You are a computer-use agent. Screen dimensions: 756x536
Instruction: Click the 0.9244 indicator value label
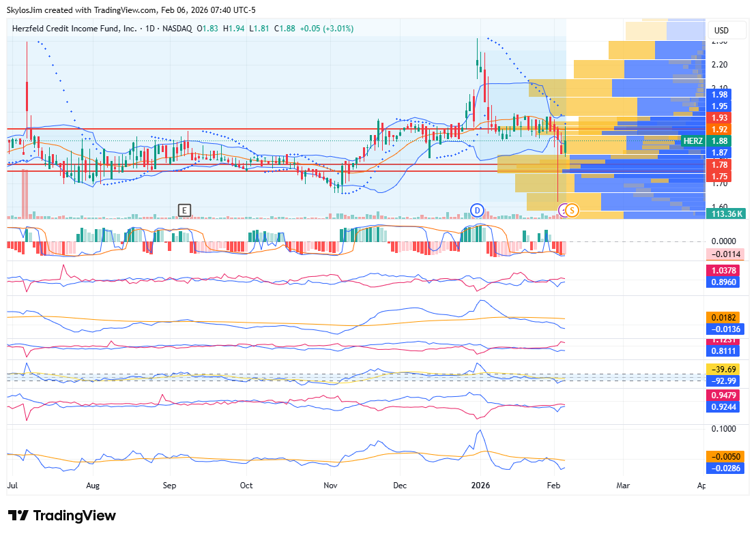(x=723, y=407)
